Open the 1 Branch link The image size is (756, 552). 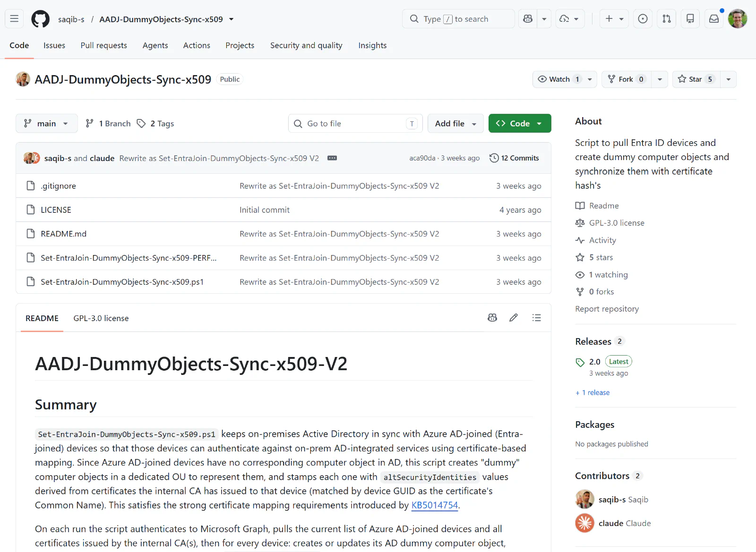[108, 123]
